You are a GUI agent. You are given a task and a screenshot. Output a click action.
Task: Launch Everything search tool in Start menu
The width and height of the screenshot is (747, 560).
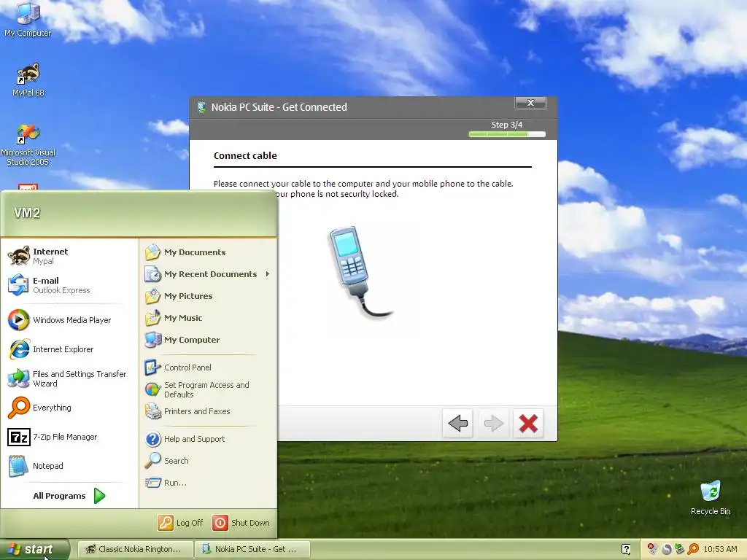(69, 408)
